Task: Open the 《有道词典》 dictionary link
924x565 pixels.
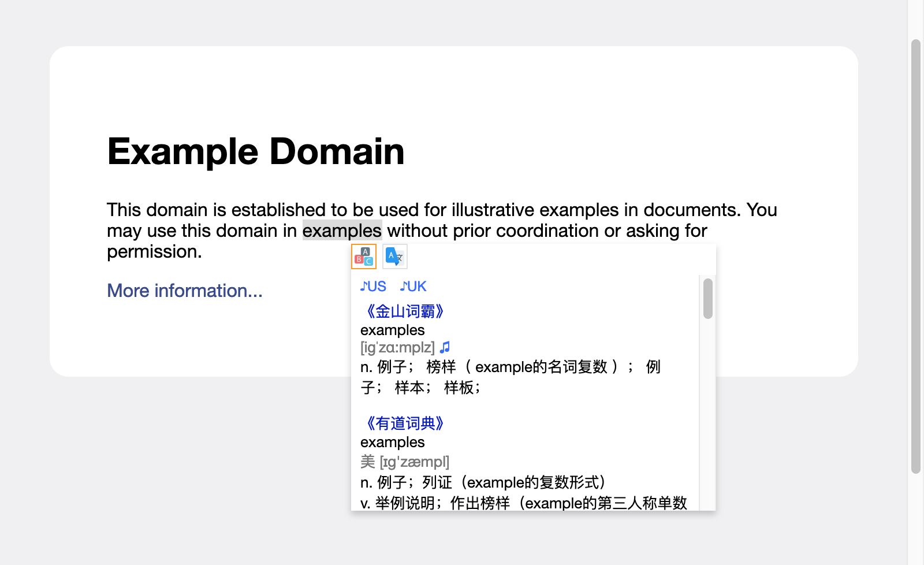Action: point(404,423)
